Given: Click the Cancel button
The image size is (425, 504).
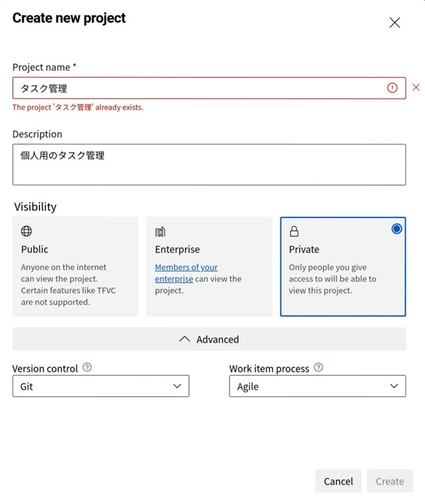Looking at the screenshot, I should [x=338, y=481].
